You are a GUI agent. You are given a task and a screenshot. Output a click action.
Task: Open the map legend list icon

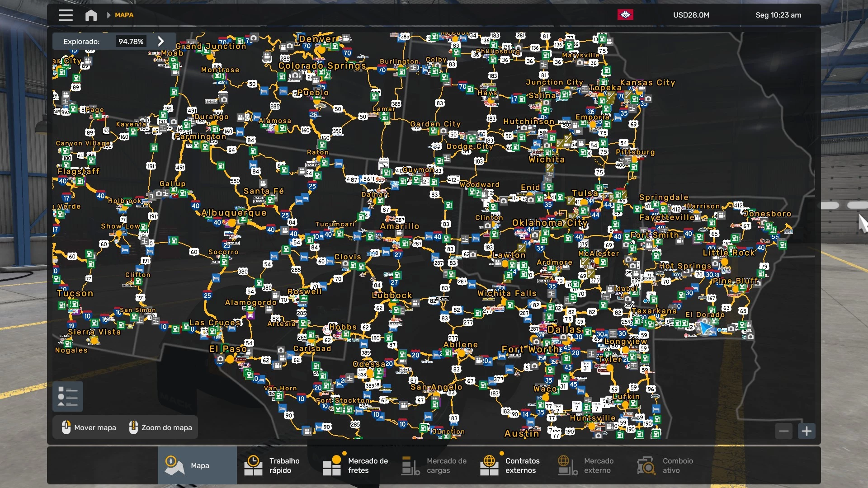pos(68,397)
